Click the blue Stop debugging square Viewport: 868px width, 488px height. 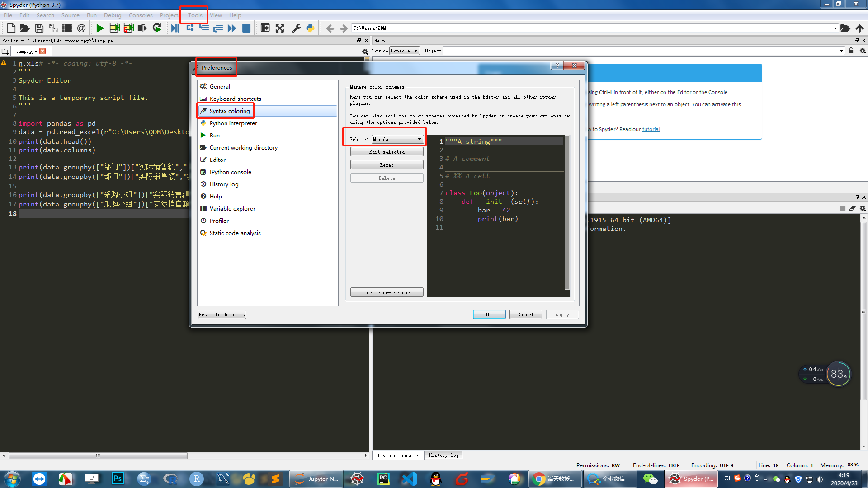coord(246,28)
